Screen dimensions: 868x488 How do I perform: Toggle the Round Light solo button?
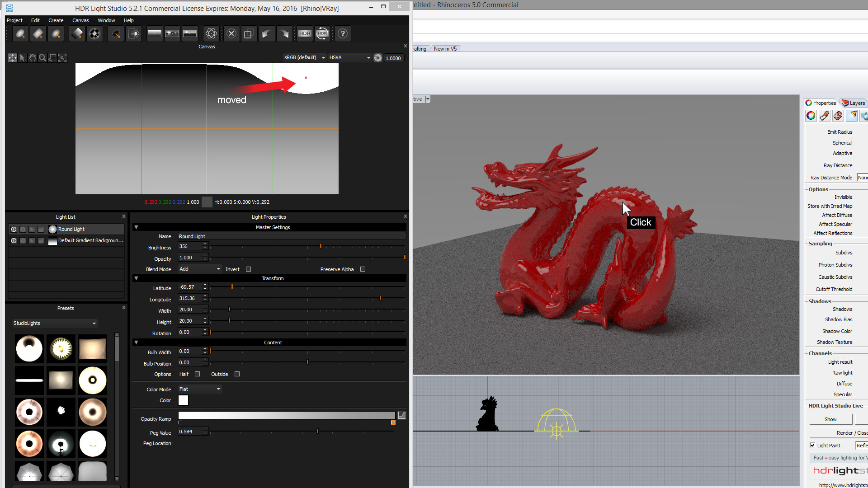[x=23, y=229]
